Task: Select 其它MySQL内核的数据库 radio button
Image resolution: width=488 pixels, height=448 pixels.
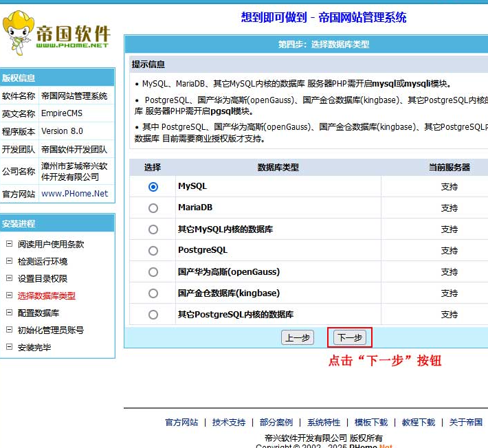Action: click(153, 229)
